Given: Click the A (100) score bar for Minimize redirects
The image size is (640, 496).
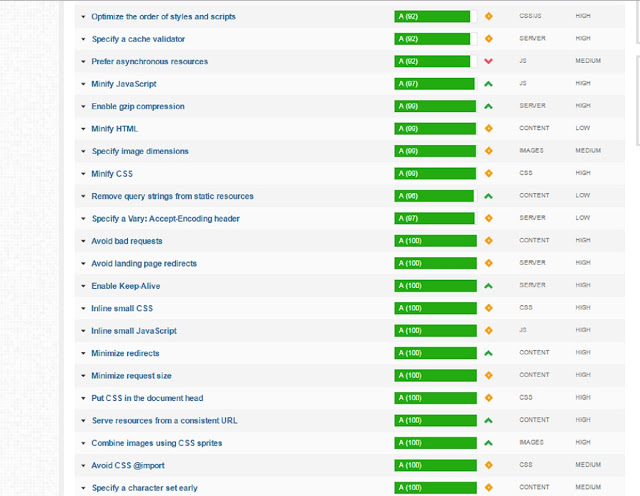Looking at the screenshot, I should coord(435,354).
